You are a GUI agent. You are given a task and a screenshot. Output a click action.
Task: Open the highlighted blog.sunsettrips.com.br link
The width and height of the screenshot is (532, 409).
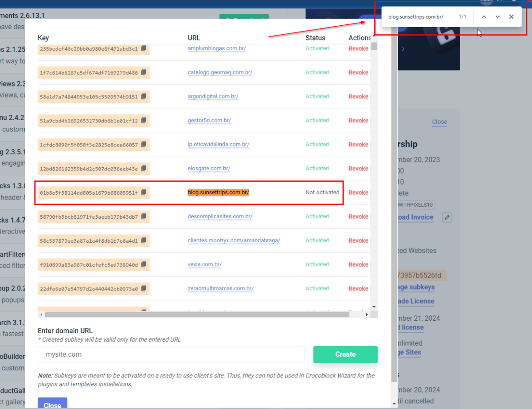(x=218, y=193)
